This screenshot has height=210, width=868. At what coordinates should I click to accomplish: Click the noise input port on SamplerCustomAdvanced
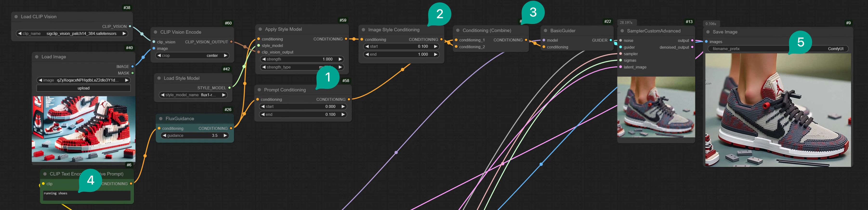621,41
